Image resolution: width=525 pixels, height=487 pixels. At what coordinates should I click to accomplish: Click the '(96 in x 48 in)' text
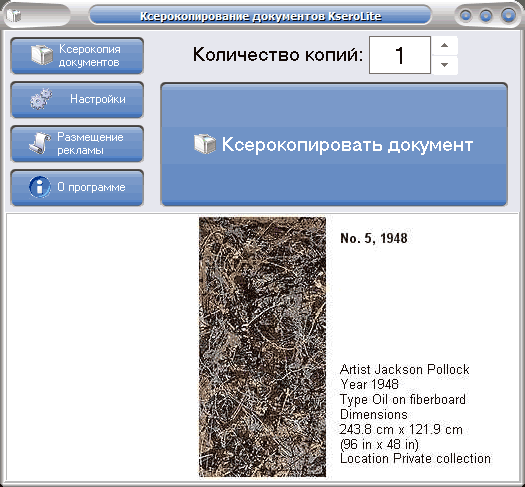click(x=379, y=444)
